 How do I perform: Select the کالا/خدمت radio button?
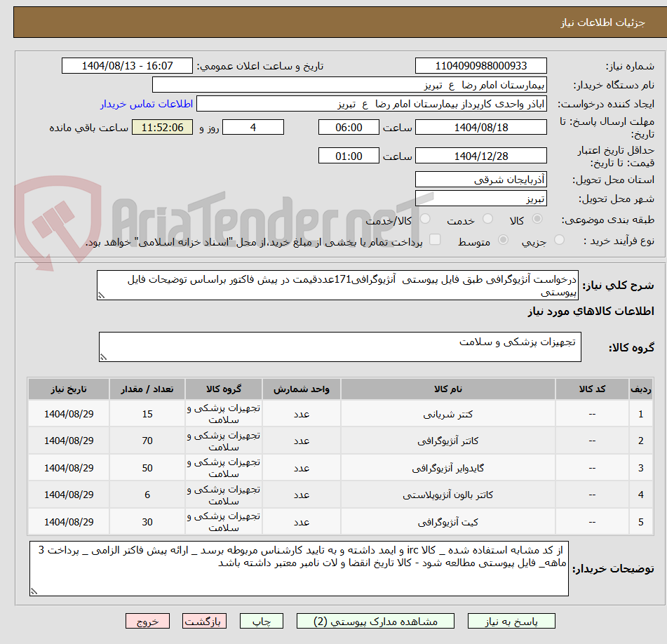[x=425, y=220]
